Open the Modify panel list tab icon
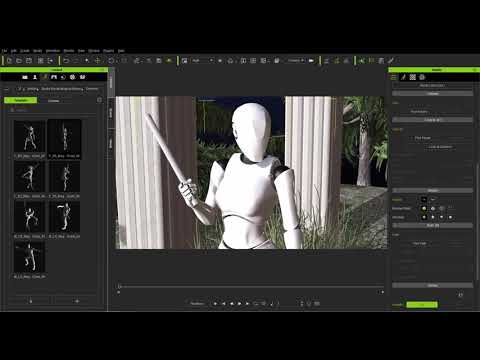The image size is (480, 360). [x=394, y=77]
